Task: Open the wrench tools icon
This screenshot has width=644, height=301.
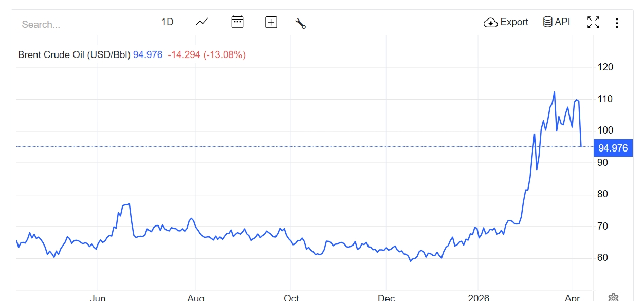Action: click(x=301, y=23)
